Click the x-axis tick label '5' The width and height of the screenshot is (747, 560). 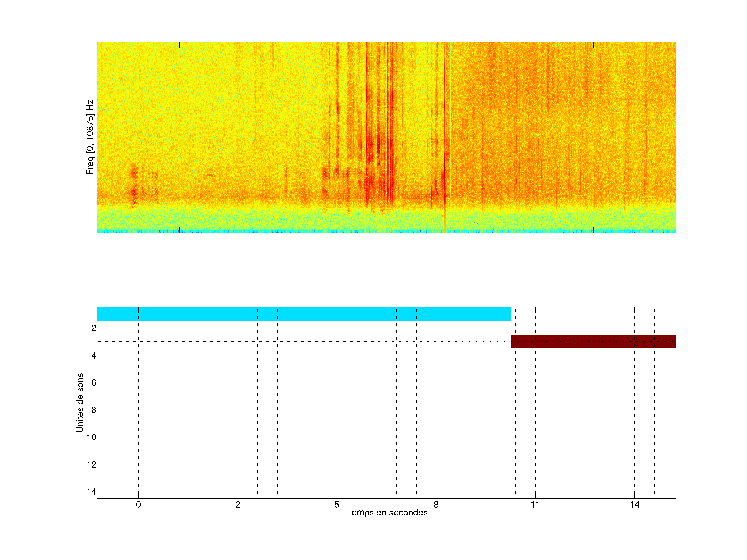(x=337, y=505)
